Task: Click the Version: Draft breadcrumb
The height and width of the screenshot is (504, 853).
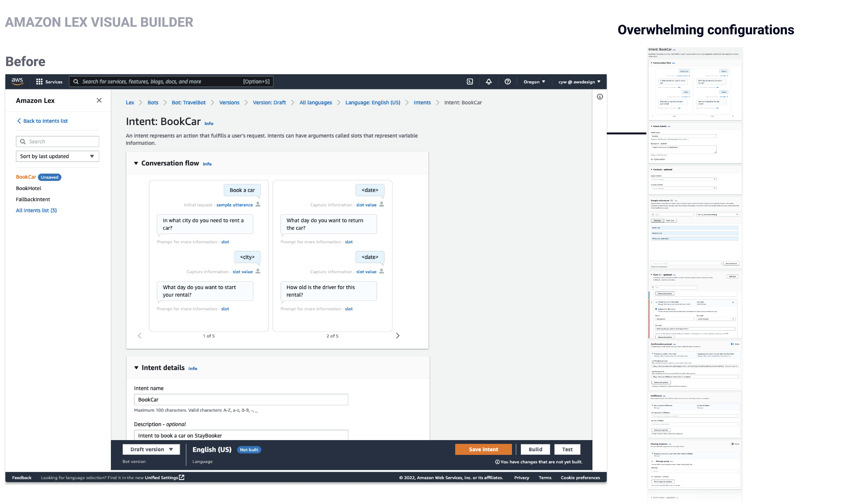Action: [270, 103]
